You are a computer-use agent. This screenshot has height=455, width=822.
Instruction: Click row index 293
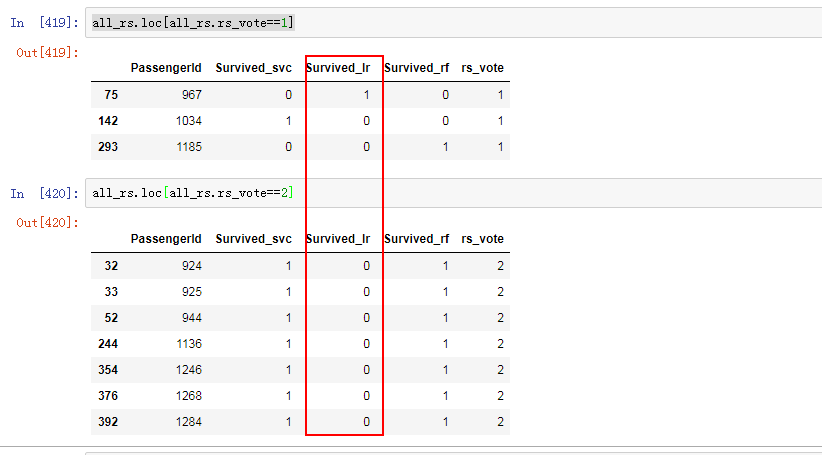tap(108, 147)
